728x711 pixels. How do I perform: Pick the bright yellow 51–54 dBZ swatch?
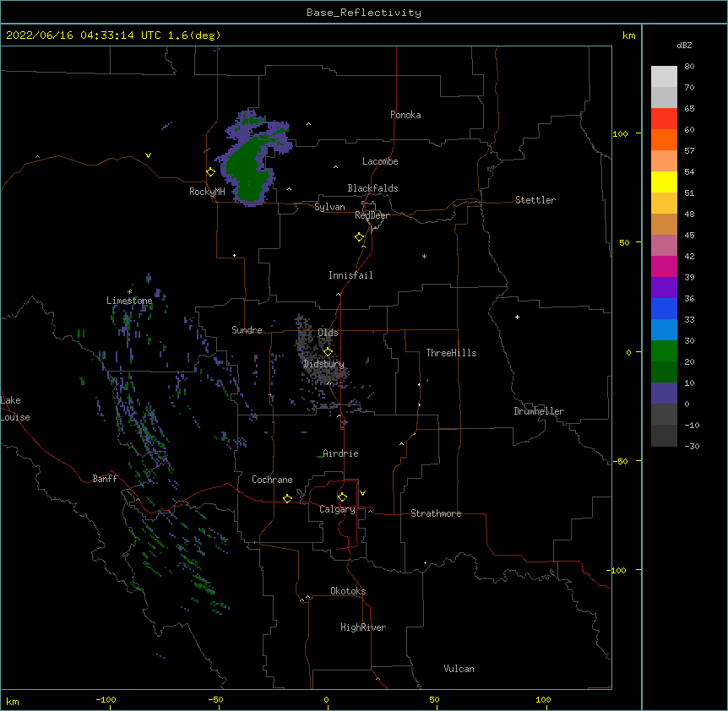click(664, 182)
